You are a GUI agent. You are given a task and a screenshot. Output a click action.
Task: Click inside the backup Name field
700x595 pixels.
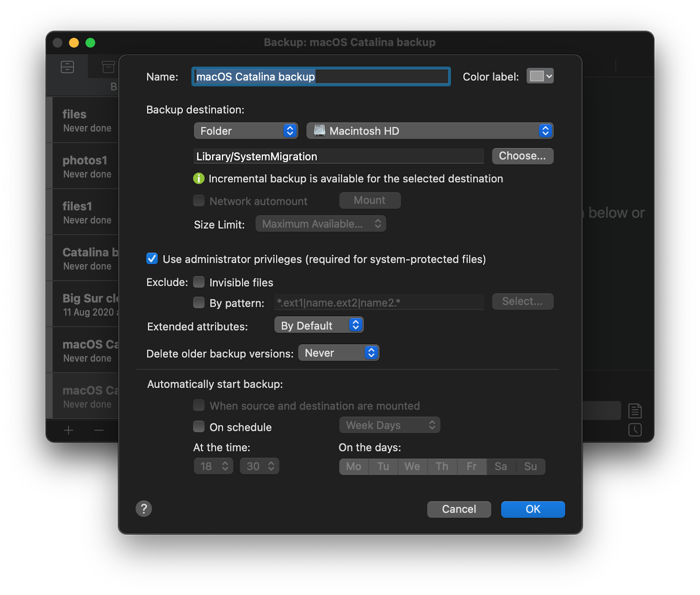tap(321, 77)
